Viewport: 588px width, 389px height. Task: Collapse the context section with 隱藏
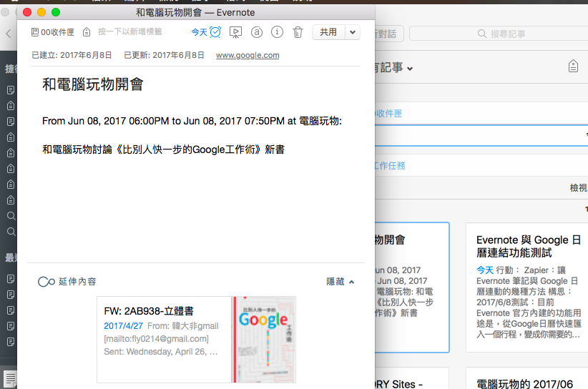coord(340,282)
